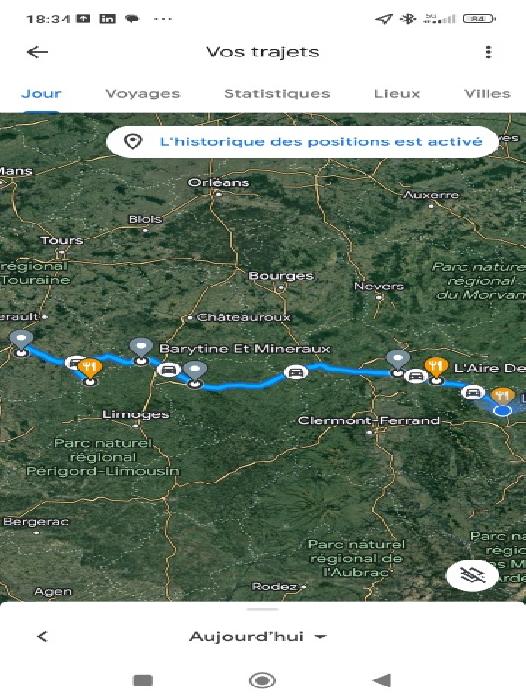Tap the car icon on the middle route segment
This screenshot has width=526, height=700.
[x=295, y=372]
